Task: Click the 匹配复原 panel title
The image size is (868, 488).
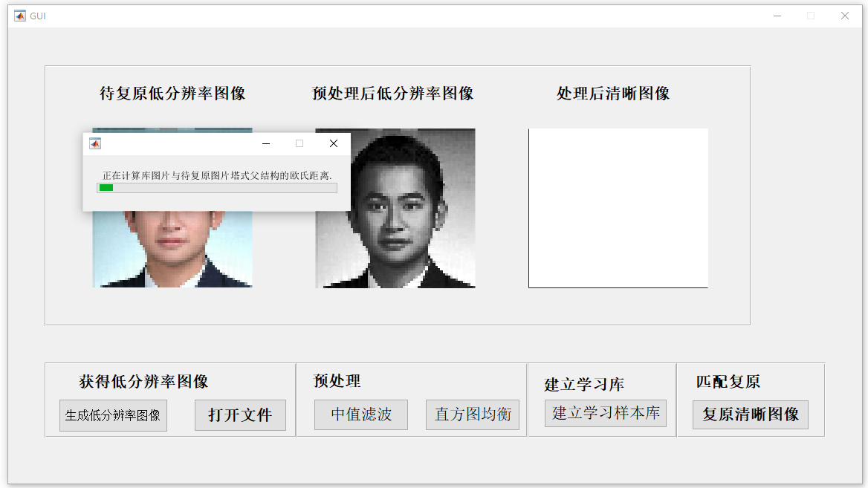Action: coord(728,381)
